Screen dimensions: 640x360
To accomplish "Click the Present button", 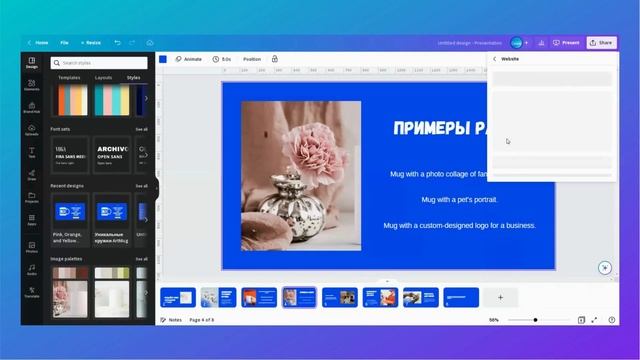I will tap(566, 42).
